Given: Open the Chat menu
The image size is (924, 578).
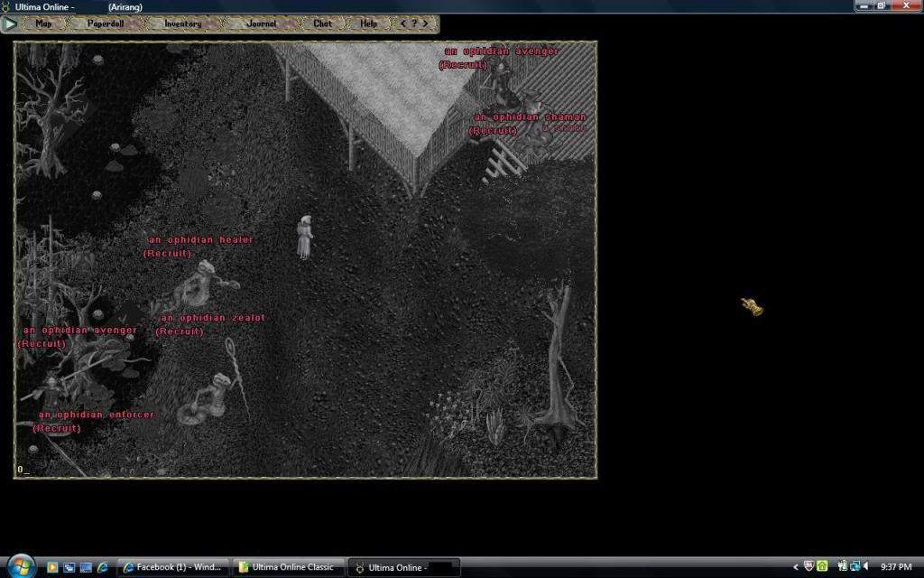Looking at the screenshot, I should coord(323,24).
